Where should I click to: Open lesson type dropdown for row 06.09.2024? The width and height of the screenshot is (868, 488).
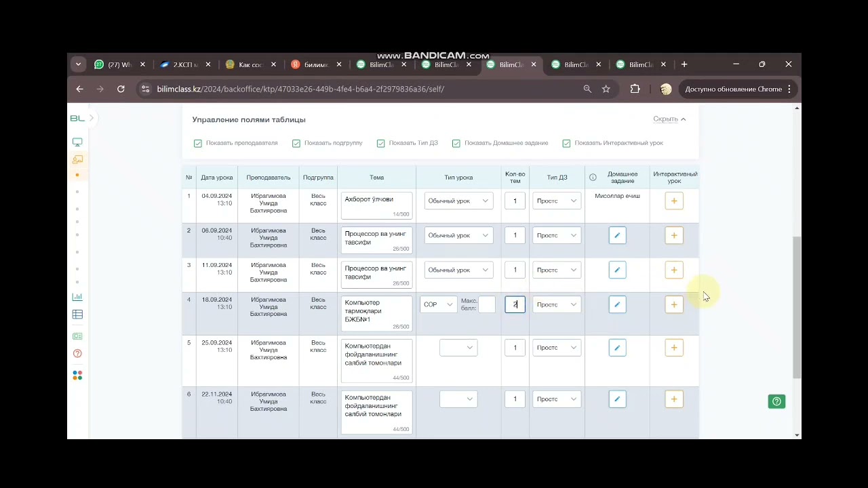tap(458, 235)
